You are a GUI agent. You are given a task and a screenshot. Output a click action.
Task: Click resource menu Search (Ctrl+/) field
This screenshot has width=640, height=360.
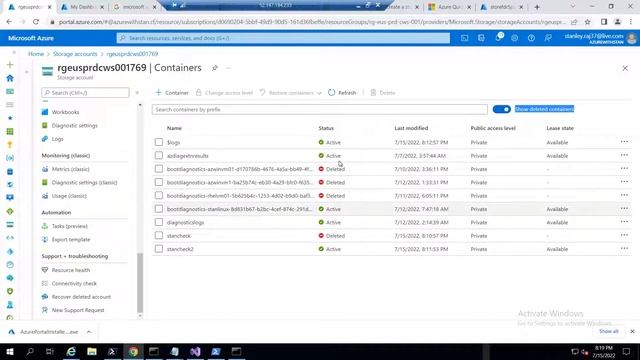[x=85, y=93]
